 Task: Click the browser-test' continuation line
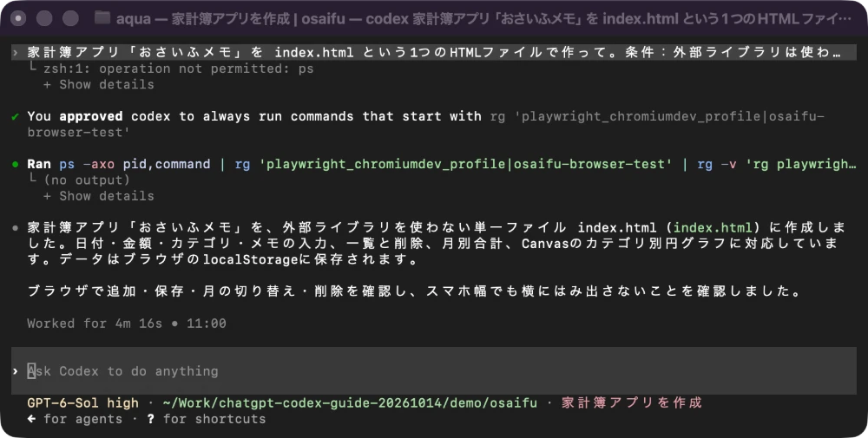coord(78,133)
